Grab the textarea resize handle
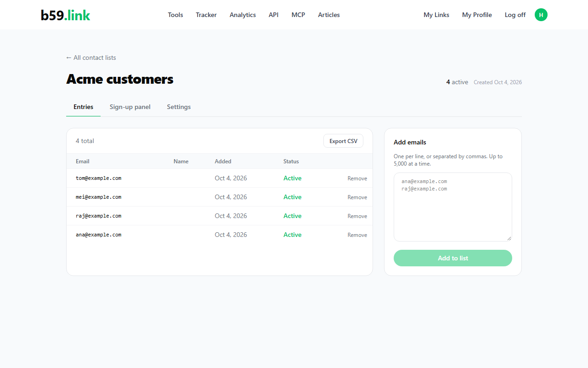 pos(509,238)
